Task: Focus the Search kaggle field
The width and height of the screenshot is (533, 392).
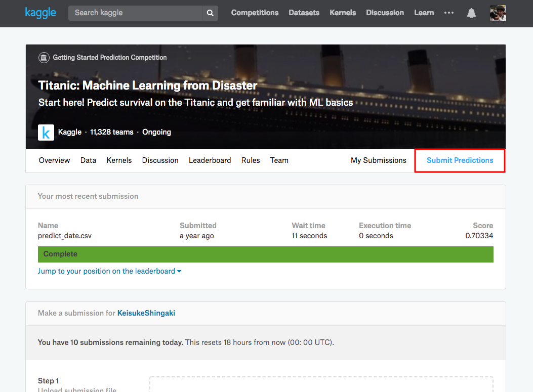Action: click(135, 13)
